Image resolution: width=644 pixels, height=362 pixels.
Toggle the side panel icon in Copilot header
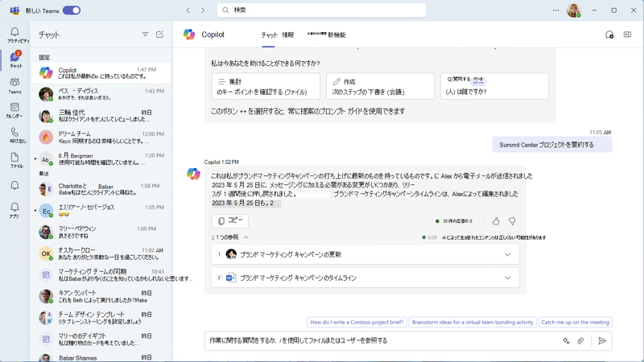click(627, 35)
